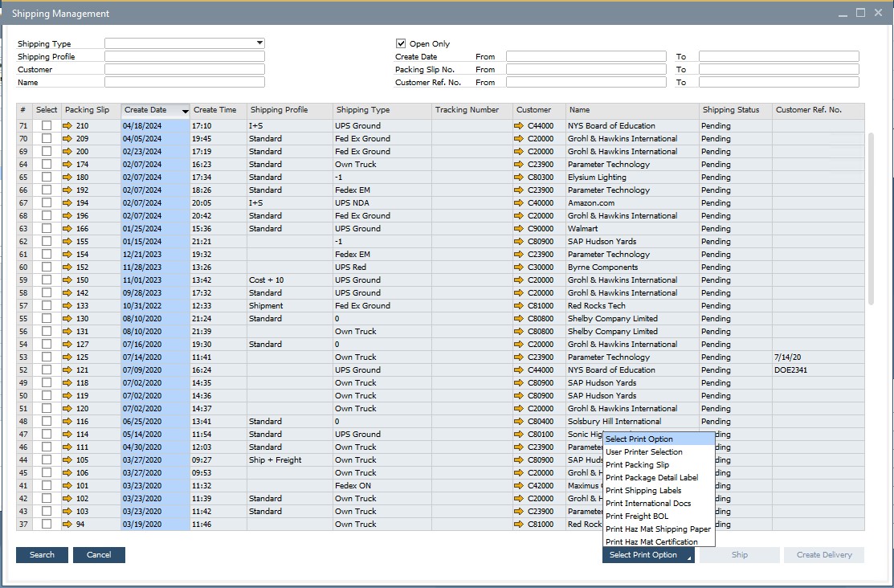Click the Search button
The width and height of the screenshot is (894, 588).
[x=41, y=554]
